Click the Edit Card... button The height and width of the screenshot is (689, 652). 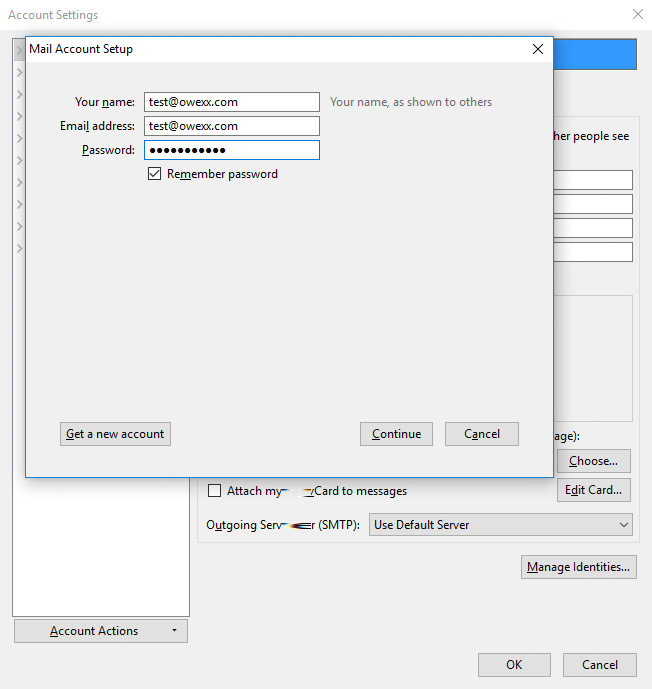pos(594,490)
